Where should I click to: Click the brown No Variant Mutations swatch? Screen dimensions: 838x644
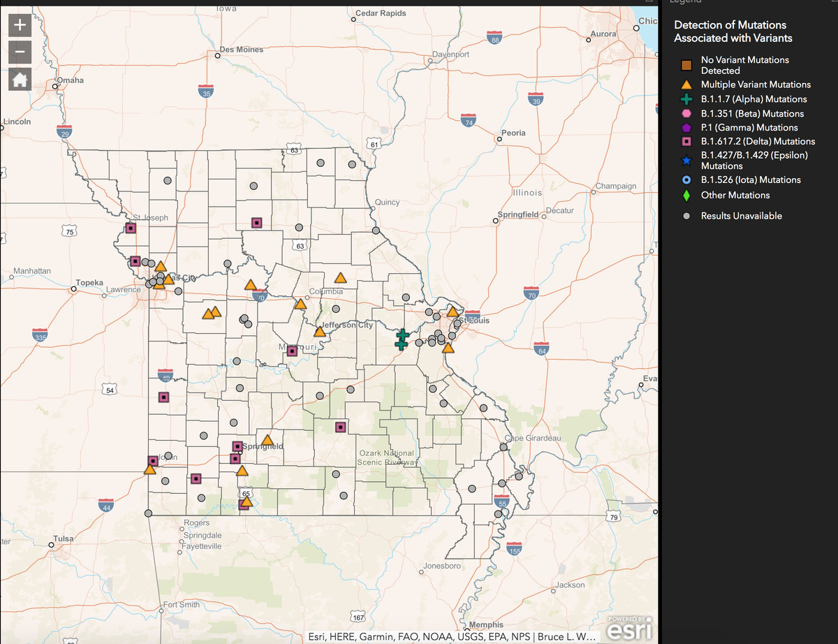pos(686,66)
